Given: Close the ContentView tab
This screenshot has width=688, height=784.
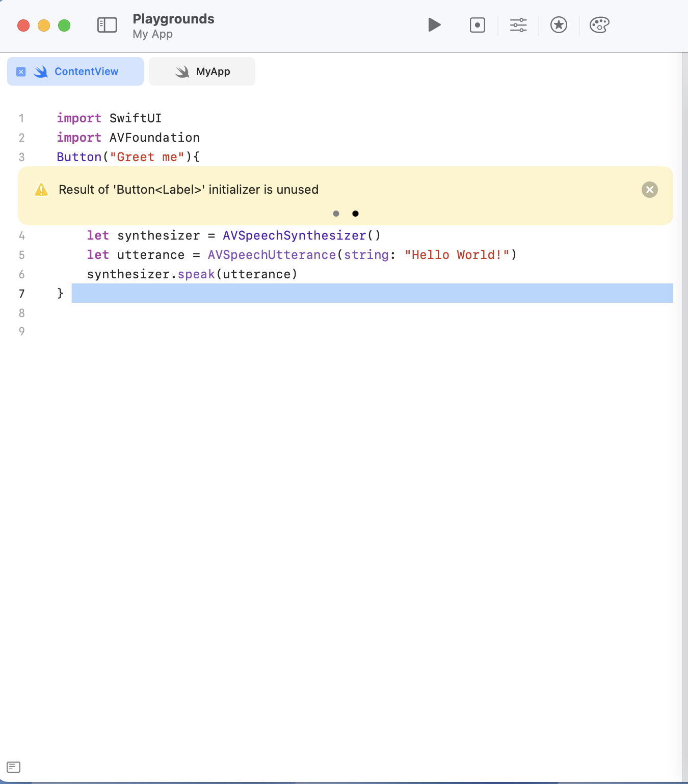Looking at the screenshot, I should coord(21,72).
